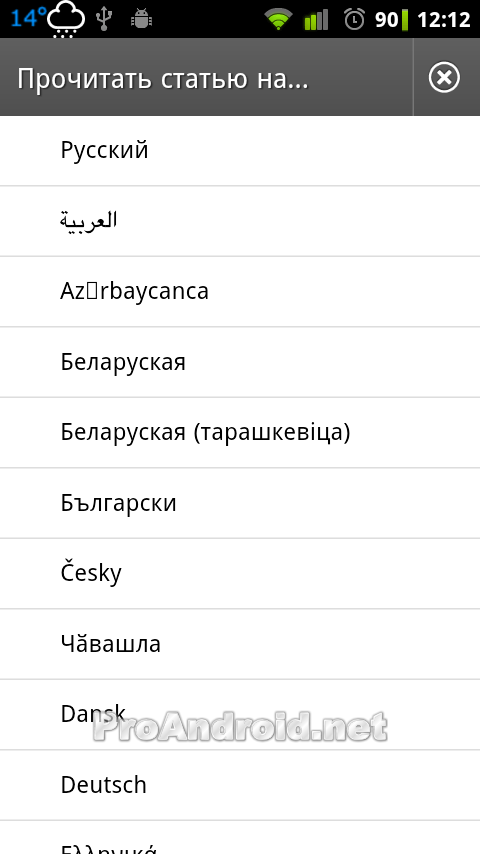Screen dimensions: 480x854
Task: Tap the clock showing 12:12
Action: tap(443, 20)
